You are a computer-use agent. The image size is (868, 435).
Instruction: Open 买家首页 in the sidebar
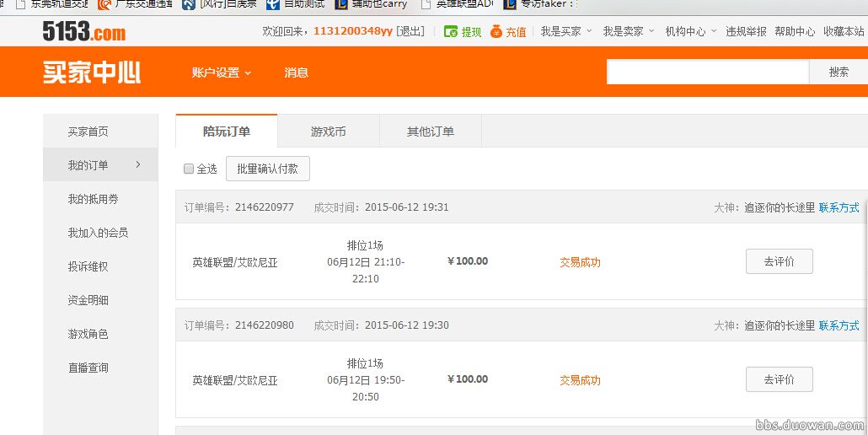[88, 132]
